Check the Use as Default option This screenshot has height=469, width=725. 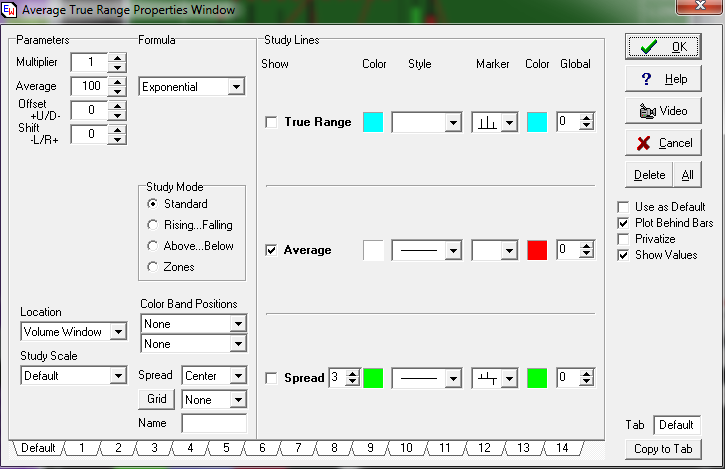pyautogui.click(x=623, y=207)
